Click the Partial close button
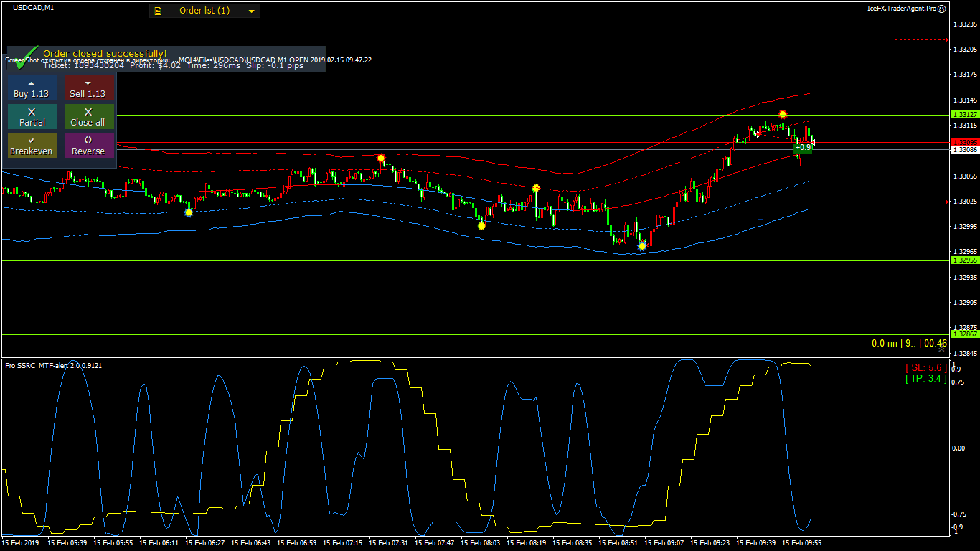 32,117
